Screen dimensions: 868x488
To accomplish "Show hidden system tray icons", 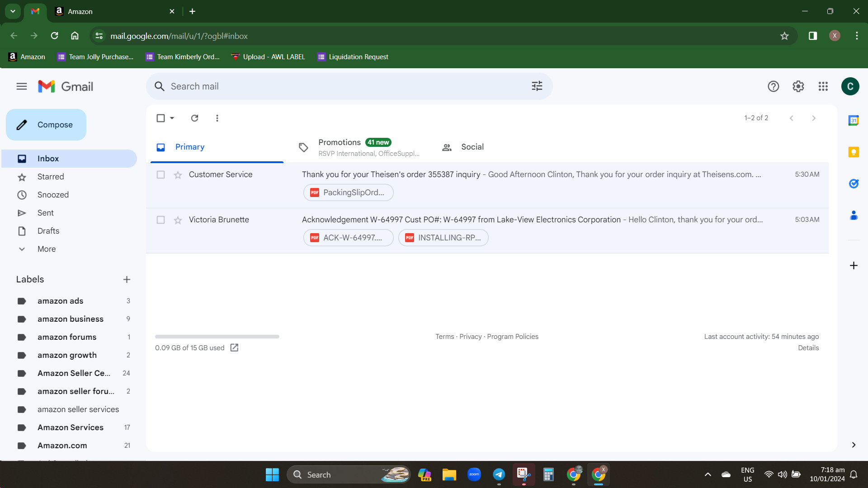I will coord(708,474).
